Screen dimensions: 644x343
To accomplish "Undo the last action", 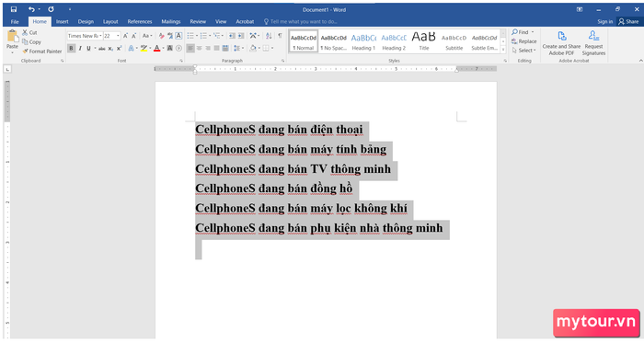I will pyautogui.click(x=31, y=9).
